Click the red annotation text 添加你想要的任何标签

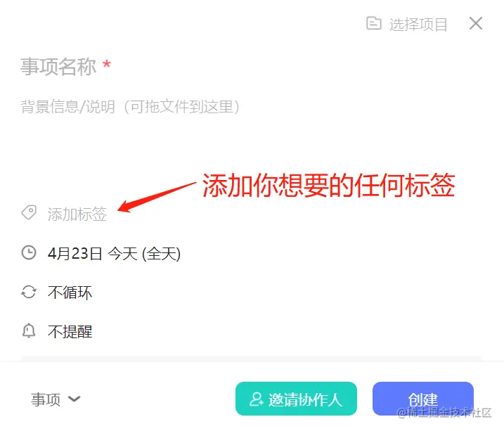click(x=328, y=185)
